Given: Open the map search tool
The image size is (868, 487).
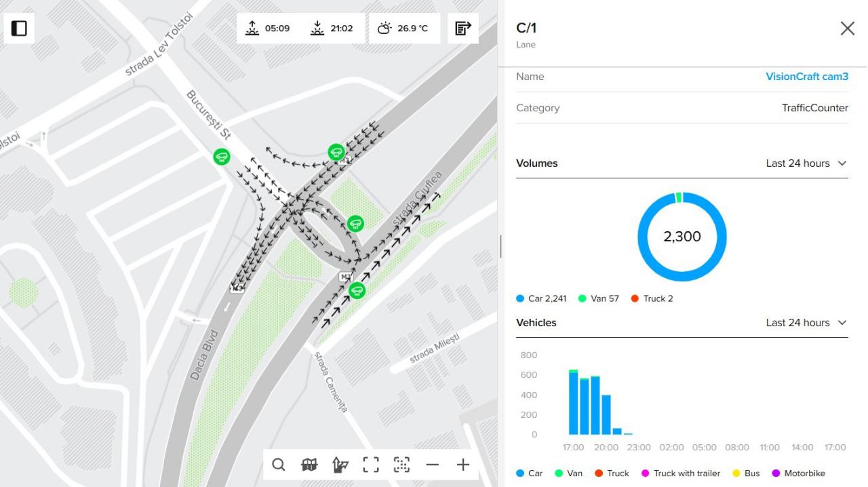Looking at the screenshot, I should pyautogui.click(x=278, y=465).
